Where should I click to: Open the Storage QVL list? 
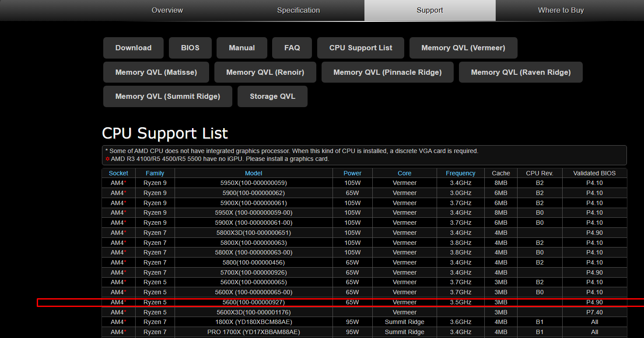coord(273,97)
